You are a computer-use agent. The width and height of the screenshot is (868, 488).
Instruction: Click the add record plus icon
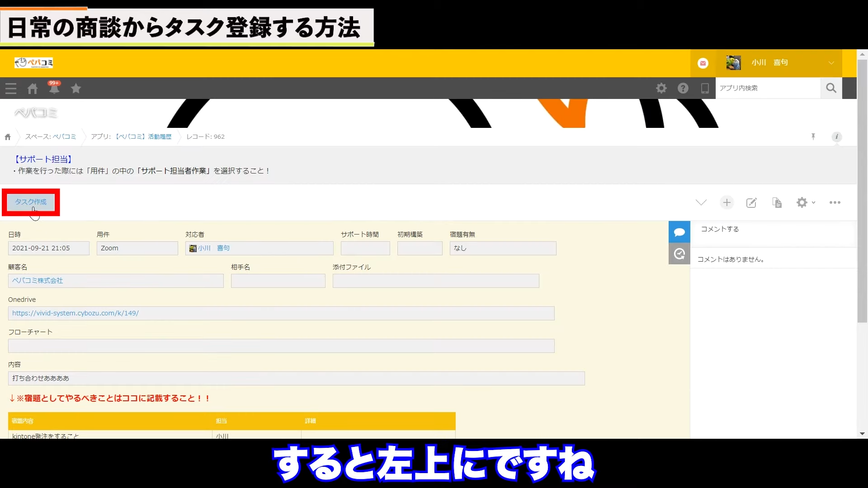point(726,202)
